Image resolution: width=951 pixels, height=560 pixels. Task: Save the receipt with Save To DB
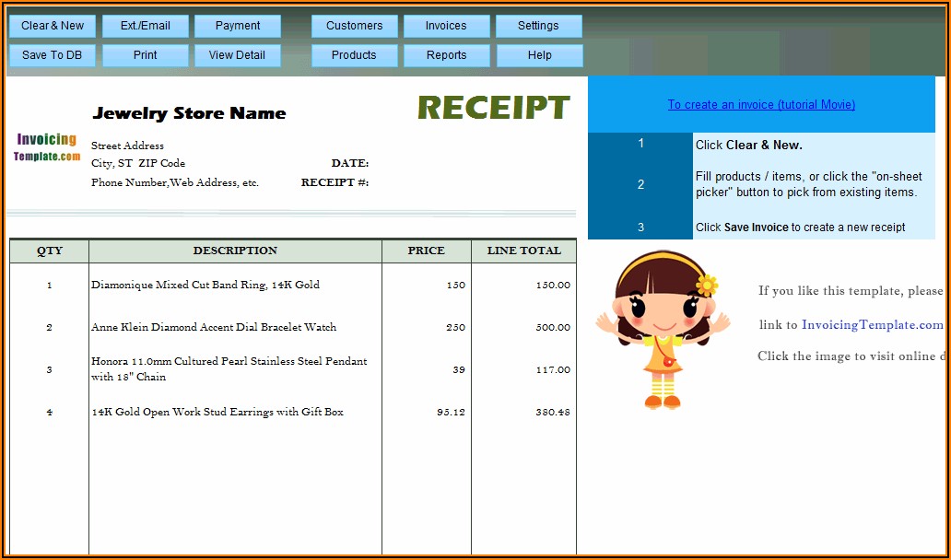(53, 55)
